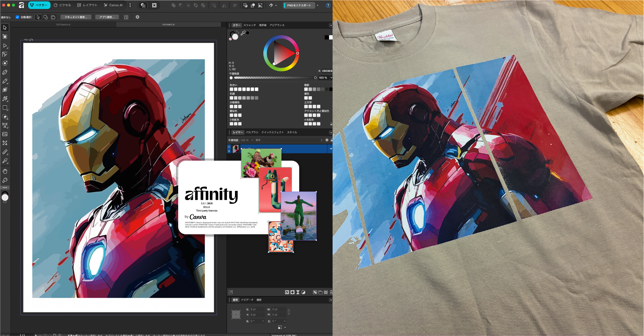644x336 pixels.
Task: Open the blend mode 標準 dropdown
Action: (x=289, y=140)
